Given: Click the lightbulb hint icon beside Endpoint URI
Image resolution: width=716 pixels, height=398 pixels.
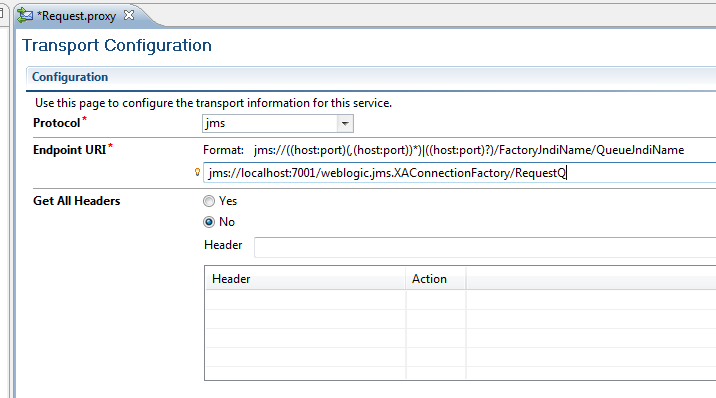Looking at the screenshot, I should pos(197,172).
